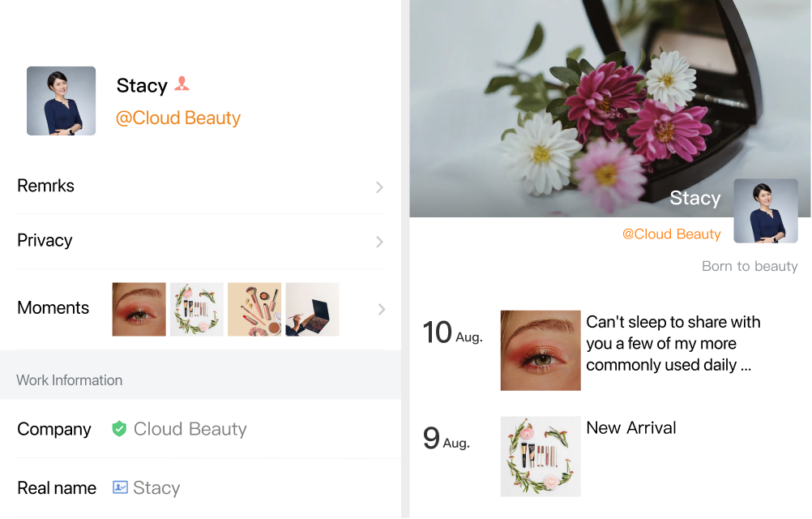This screenshot has width=812, height=519.
Task: Open the cosmetics wreath thumbnail in Moments
Action: [x=197, y=309]
